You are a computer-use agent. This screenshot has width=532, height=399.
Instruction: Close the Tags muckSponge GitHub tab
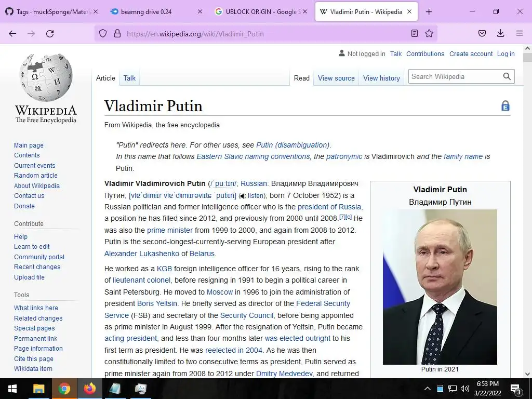96,11
